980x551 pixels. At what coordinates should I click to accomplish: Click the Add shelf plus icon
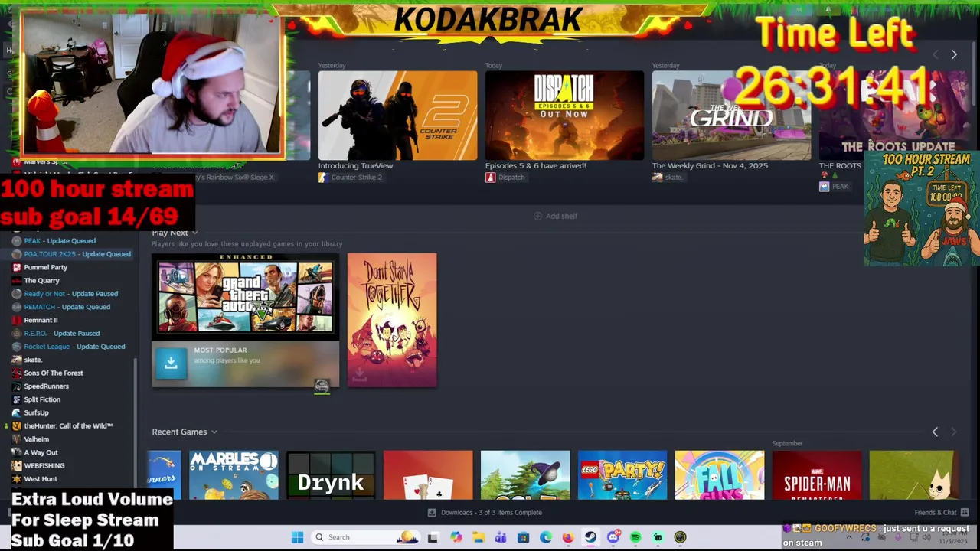coord(537,217)
